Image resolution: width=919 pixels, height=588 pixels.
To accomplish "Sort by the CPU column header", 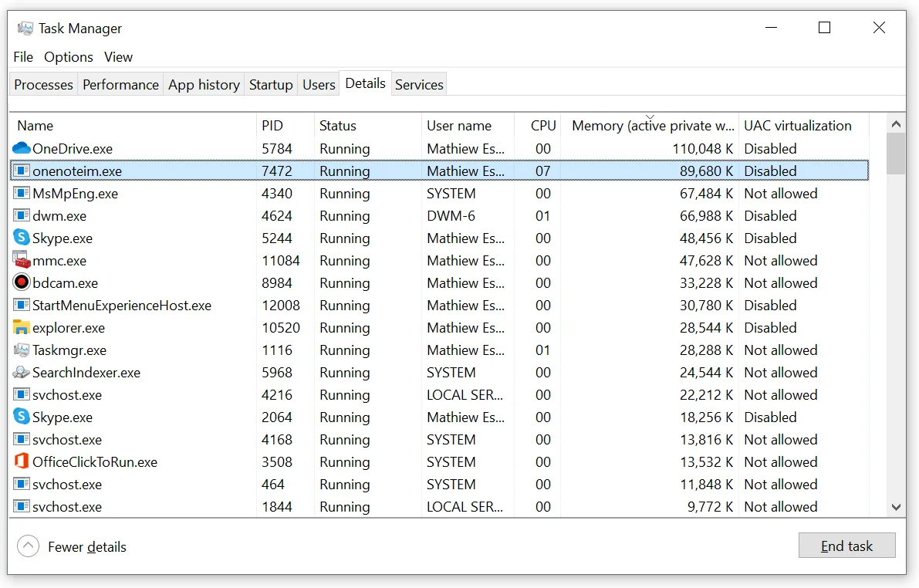I will [x=538, y=126].
